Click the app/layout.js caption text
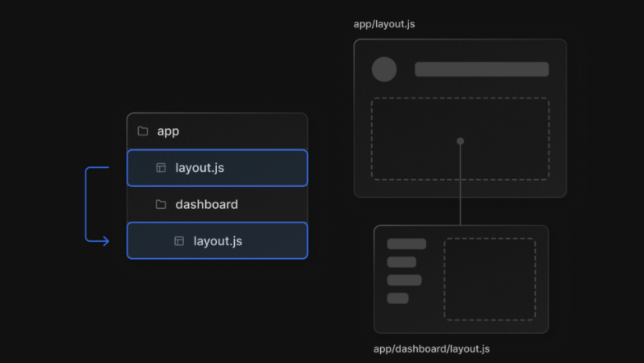Viewport: 644px width, 363px height. tap(384, 24)
